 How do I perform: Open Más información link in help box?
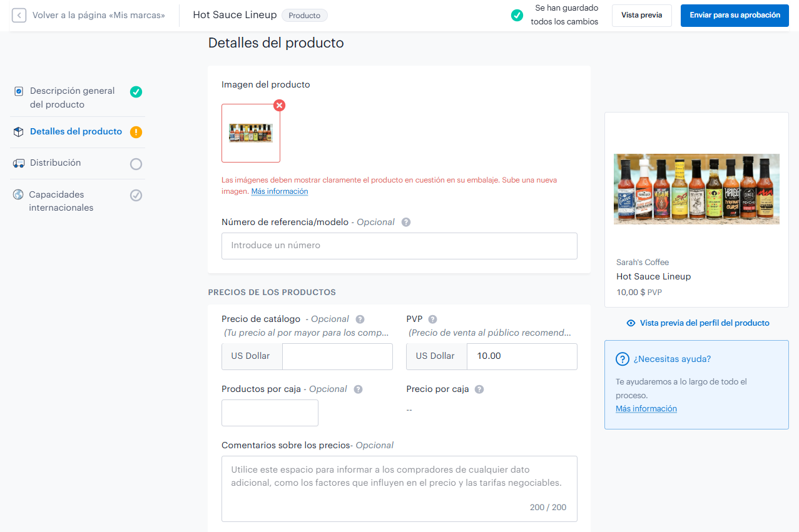[x=646, y=409]
